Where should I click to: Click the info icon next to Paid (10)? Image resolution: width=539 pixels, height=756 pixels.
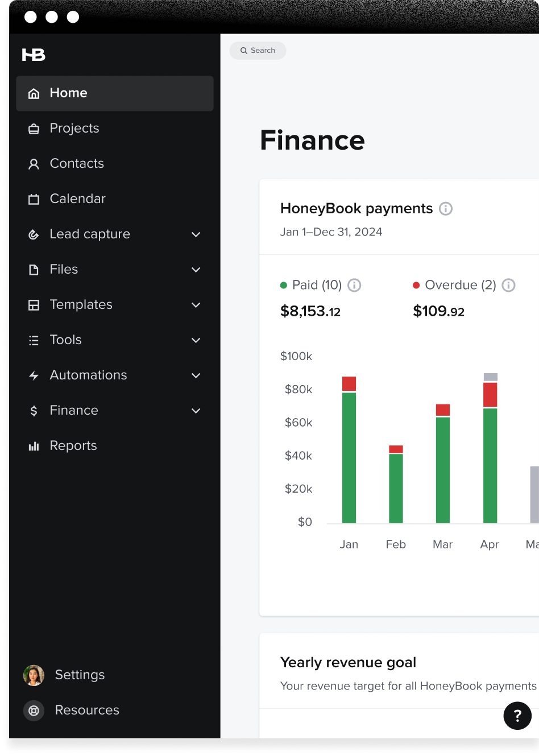click(x=354, y=285)
